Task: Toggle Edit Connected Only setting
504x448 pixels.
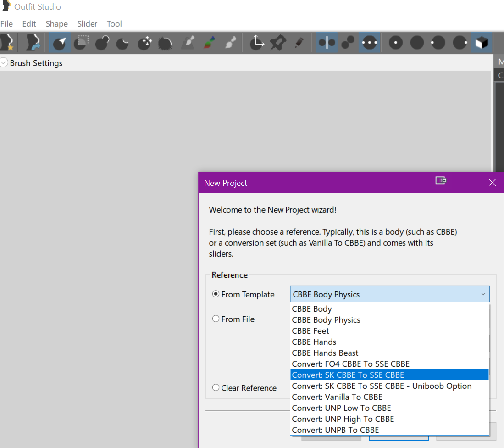Action: coord(348,42)
